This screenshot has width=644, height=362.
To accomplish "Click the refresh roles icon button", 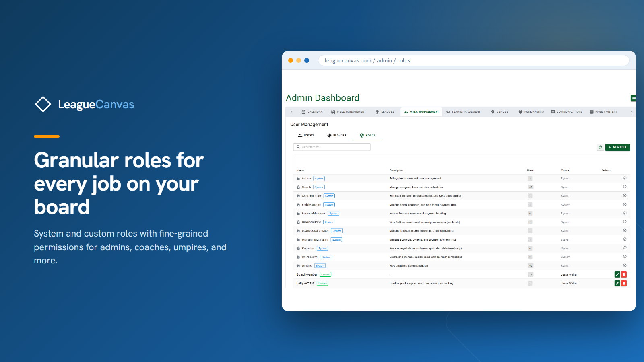I will [x=600, y=147].
